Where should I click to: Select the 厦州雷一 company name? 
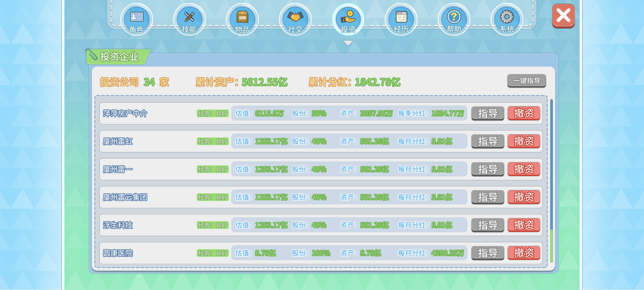[118, 170]
